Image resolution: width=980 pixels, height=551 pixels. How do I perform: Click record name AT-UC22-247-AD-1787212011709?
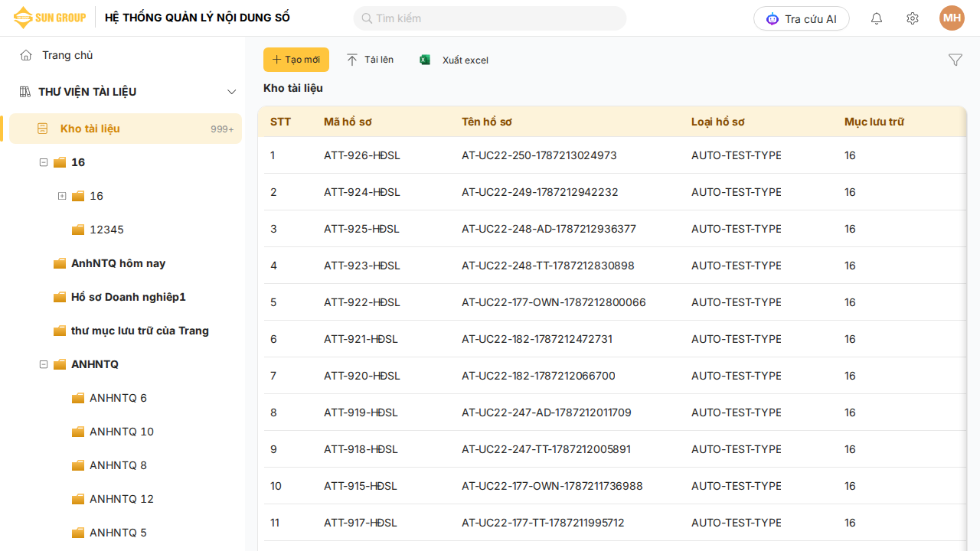click(x=547, y=412)
